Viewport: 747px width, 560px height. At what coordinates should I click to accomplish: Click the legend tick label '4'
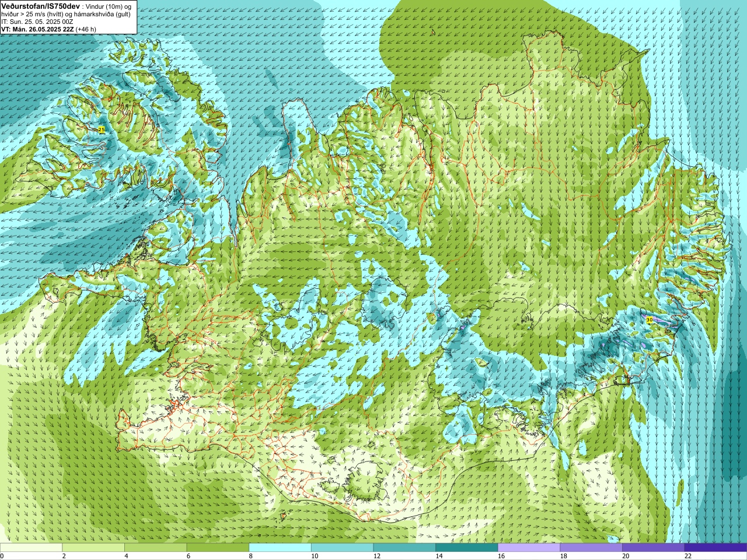[x=126, y=556]
